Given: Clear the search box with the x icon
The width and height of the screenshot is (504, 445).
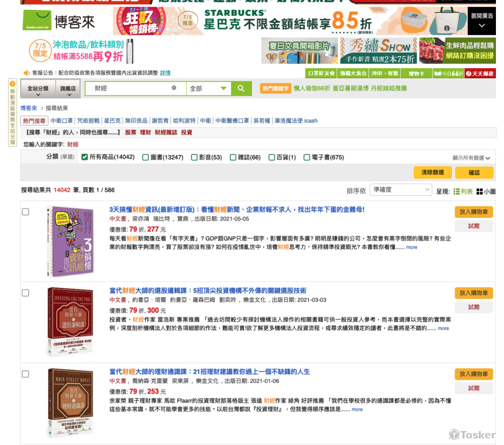Looking at the screenshot, I should click(x=174, y=88).
